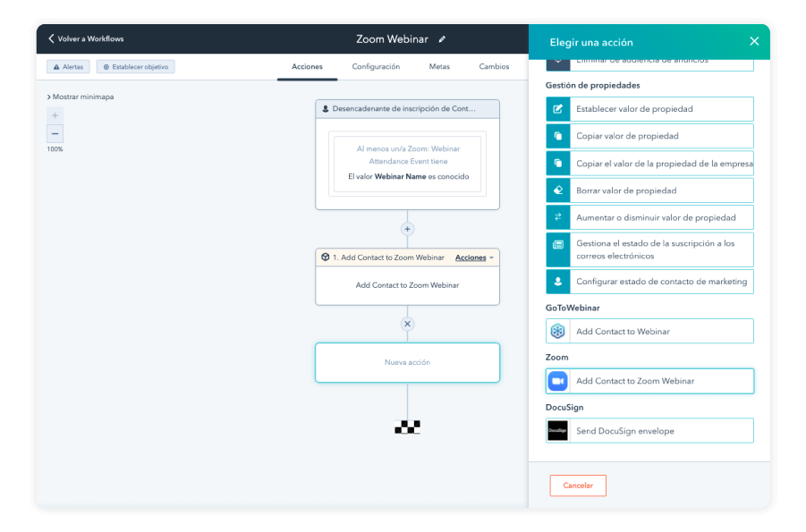Click the 100% zoom level label
Image resolution: width=806 pixels, height=532 pixels.
pyautogui.click(x=55, y=149)
